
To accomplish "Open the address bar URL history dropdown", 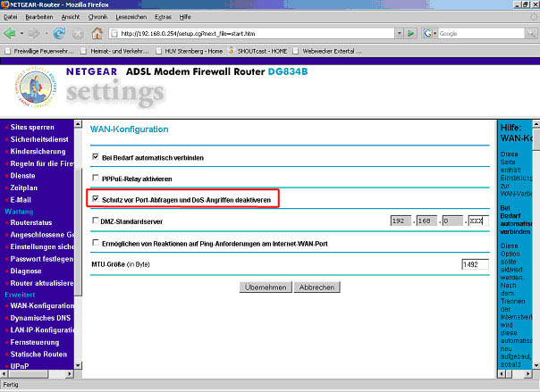I will pos(397,33).
